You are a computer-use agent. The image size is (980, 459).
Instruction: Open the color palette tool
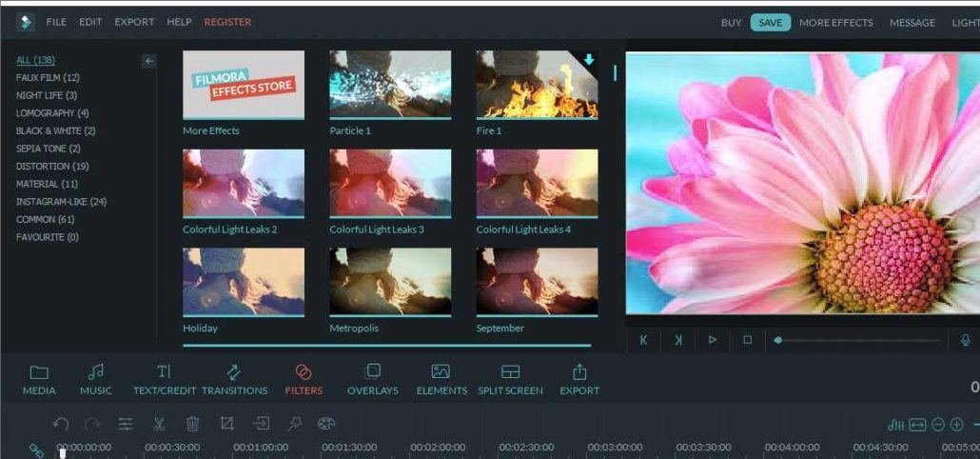click(x=326, y=424)
